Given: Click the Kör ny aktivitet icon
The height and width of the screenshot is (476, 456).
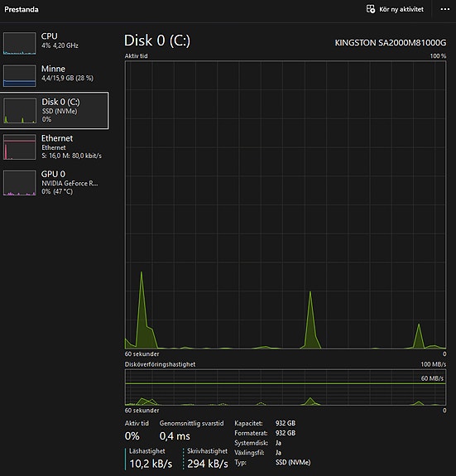Looking at the screenshot, I should pos(371,9).
